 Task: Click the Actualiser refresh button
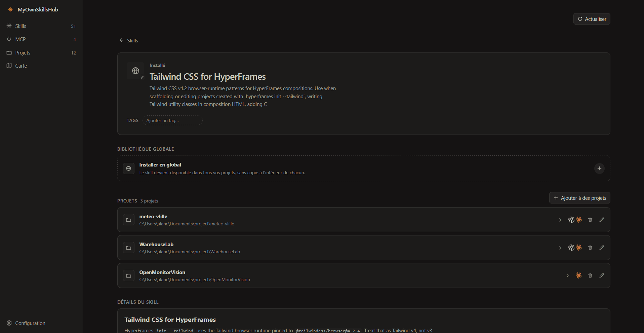(x=592, y=19)
